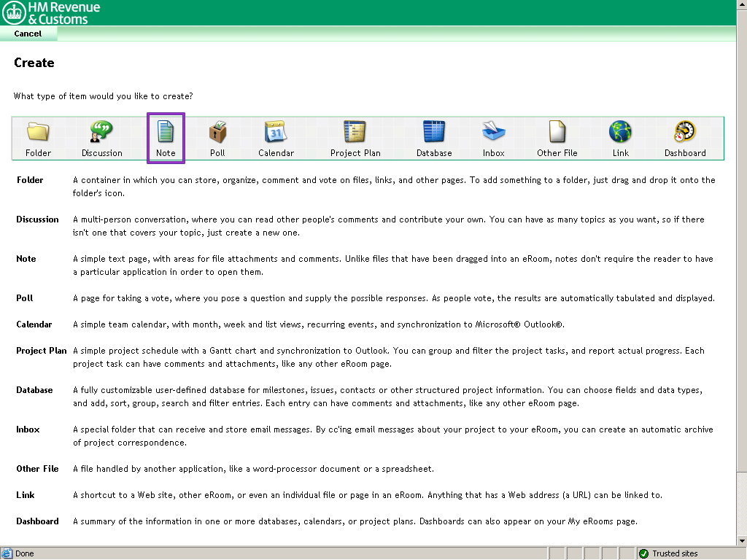The height and width of the screenshot is (560, 747).
Task: Click the Project Plan description heading
Action: pos(42,351)
